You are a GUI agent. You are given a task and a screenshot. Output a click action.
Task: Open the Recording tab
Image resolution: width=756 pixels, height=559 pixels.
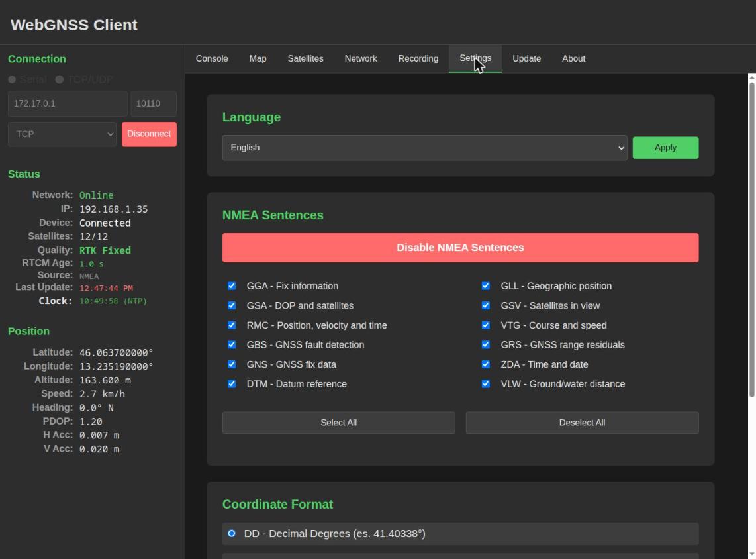coord(418,59)
